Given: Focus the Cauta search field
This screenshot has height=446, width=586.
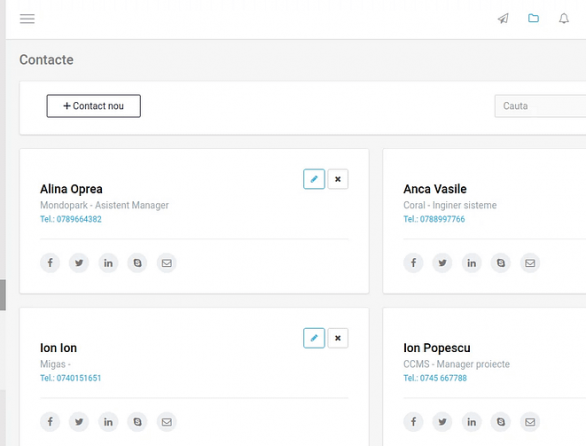Looking at the screenshot, I should [540, 106].
